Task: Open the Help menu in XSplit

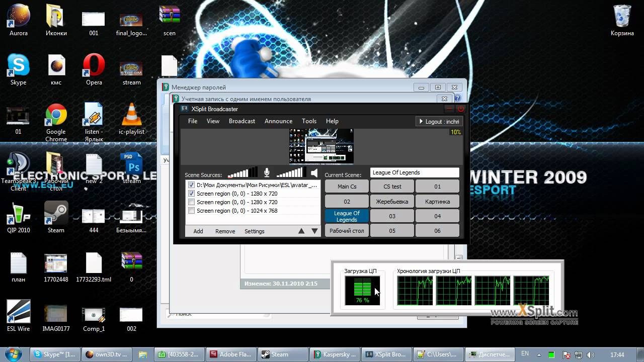Action: (332, 121)
